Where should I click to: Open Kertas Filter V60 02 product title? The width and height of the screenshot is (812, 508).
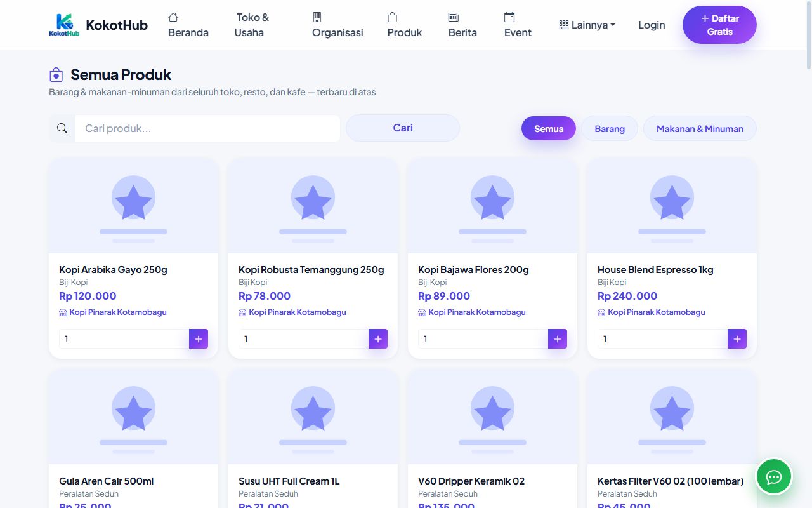click(671, 481)
